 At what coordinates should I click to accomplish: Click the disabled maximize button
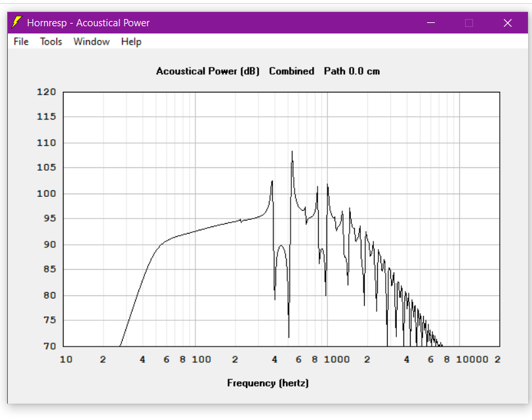469,23
